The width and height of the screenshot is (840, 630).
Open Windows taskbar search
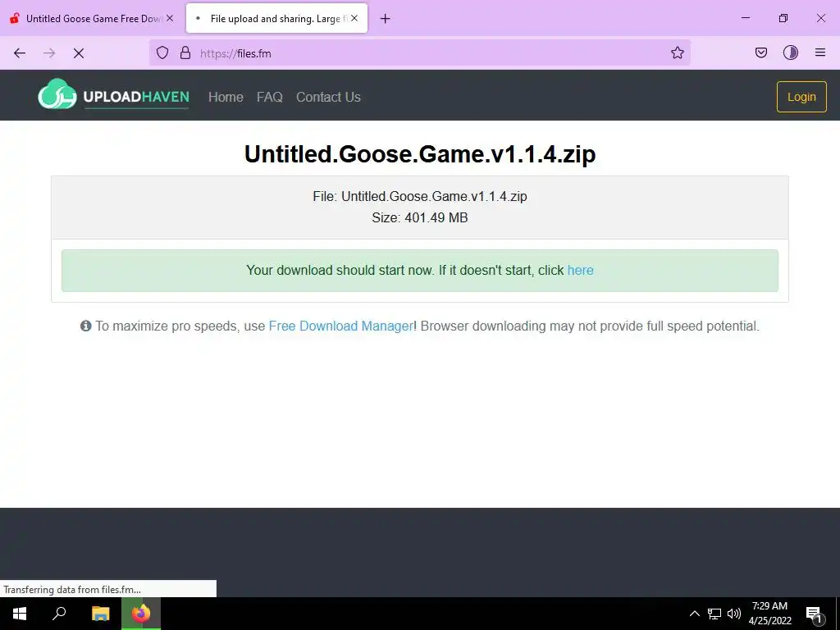click(x=59, y=614)
